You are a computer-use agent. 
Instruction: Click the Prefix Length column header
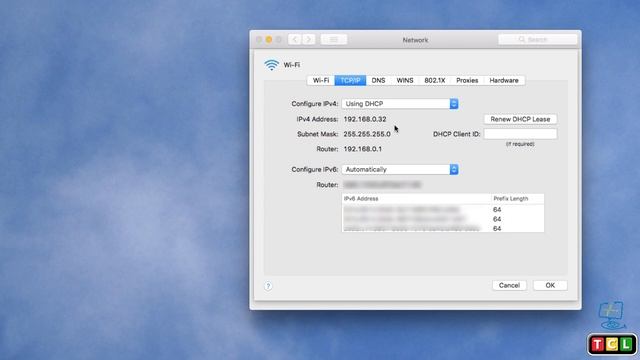tap(518, 199)
